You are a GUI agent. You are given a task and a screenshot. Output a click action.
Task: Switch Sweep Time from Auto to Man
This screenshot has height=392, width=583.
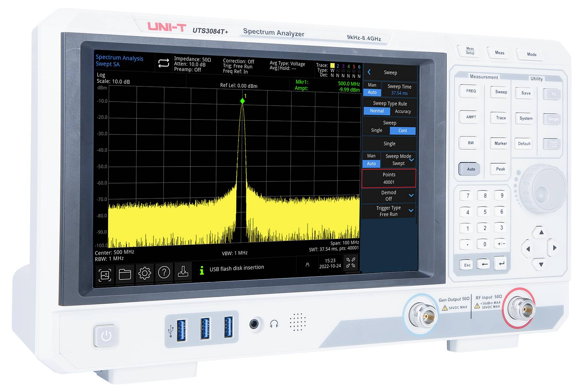click(x=372, y=85)
